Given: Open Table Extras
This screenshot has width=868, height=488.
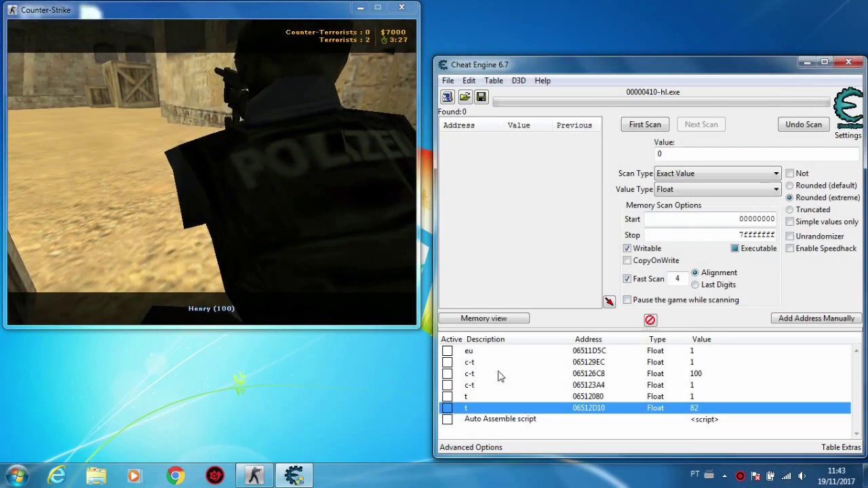Looking at the screenshot, I should tap(841, 447).
